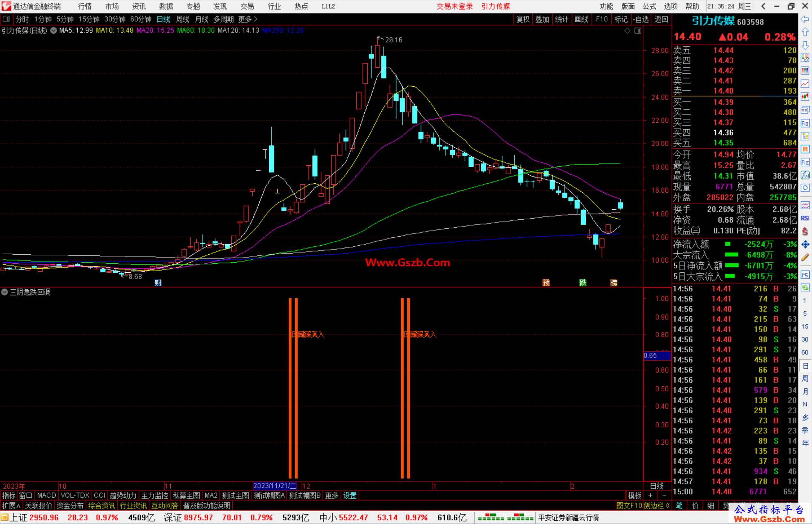Click the 2023/11/21 date marker on timeline

(275, 486)
